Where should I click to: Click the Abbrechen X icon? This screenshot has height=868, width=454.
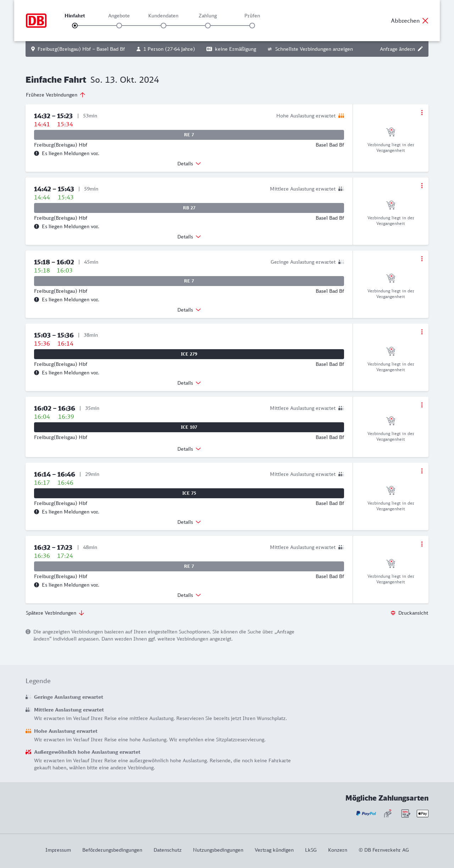point(425,21)
